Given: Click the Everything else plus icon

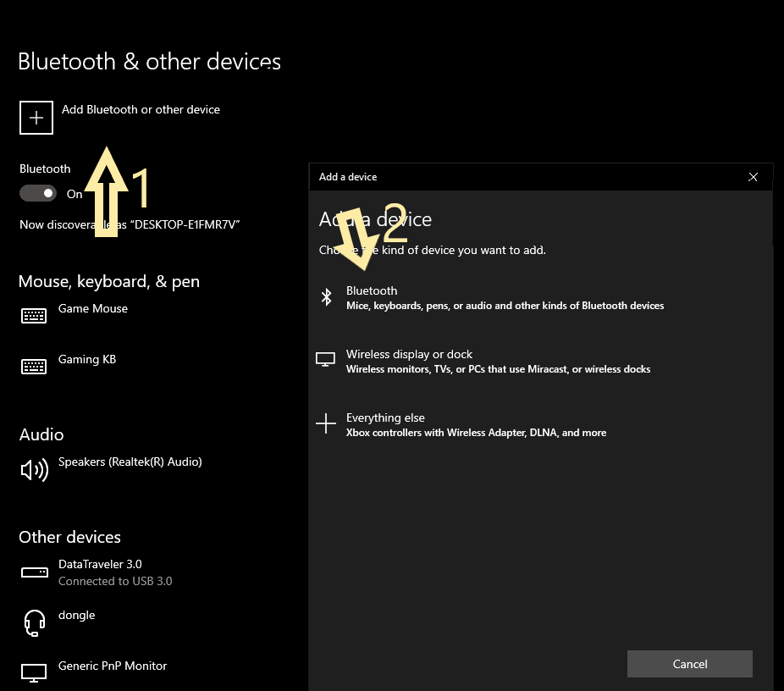Looking at the screenshot, I should coord(326,424).
